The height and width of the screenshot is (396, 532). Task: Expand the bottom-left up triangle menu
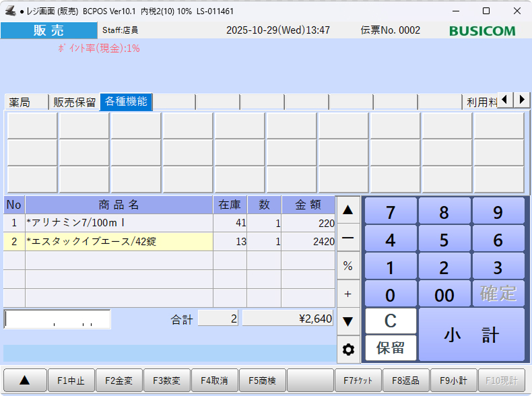click(24, 381)
